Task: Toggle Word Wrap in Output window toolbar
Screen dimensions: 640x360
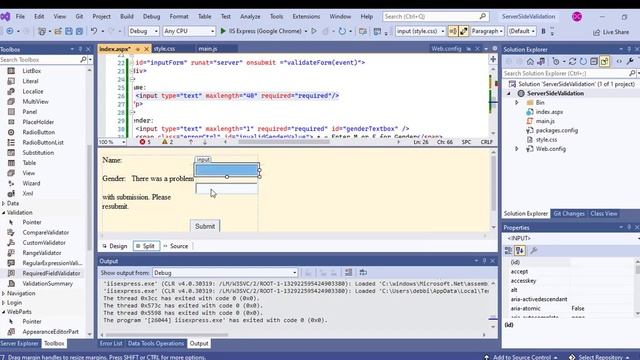Action: (363, 273)
